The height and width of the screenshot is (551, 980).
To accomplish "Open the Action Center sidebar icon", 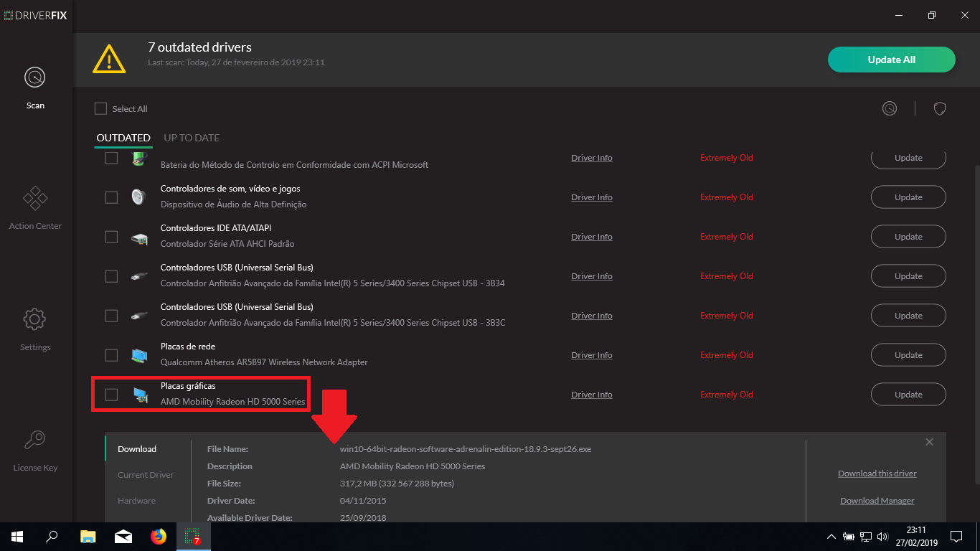I will point(35,197).
